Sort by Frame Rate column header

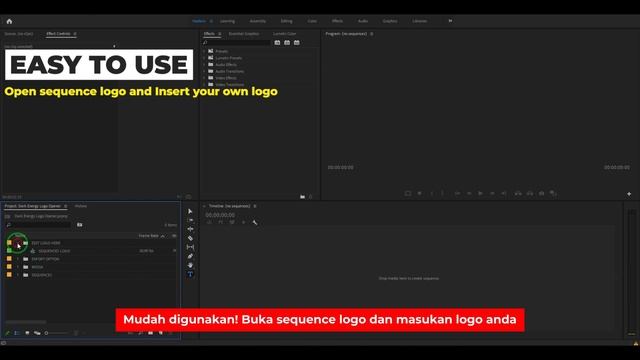(149, 236)
